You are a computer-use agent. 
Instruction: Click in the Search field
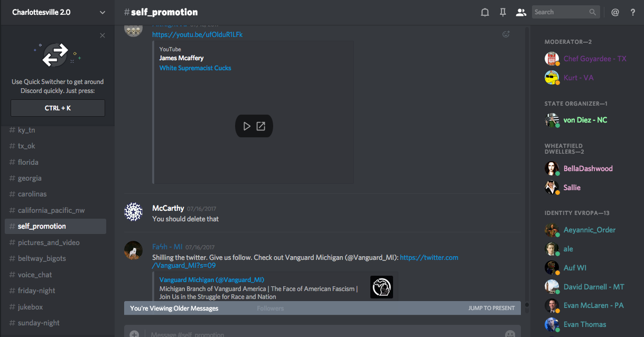point(560,12)
